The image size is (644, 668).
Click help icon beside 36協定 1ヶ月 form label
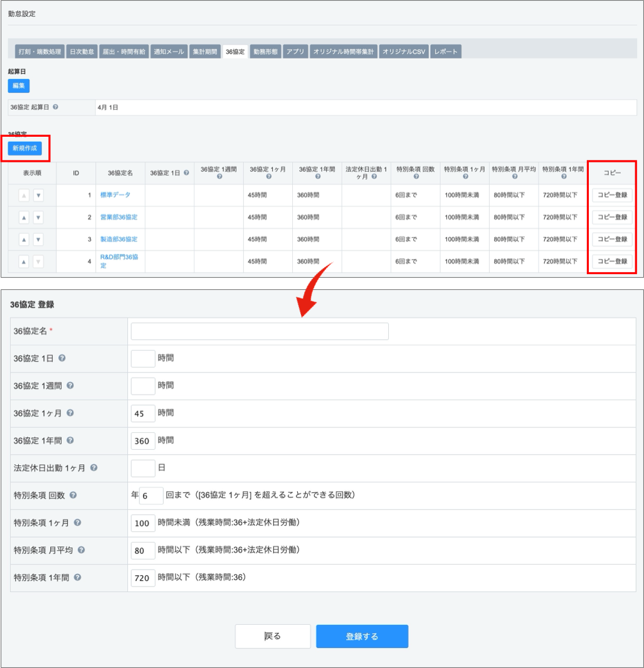coord(70,413)
